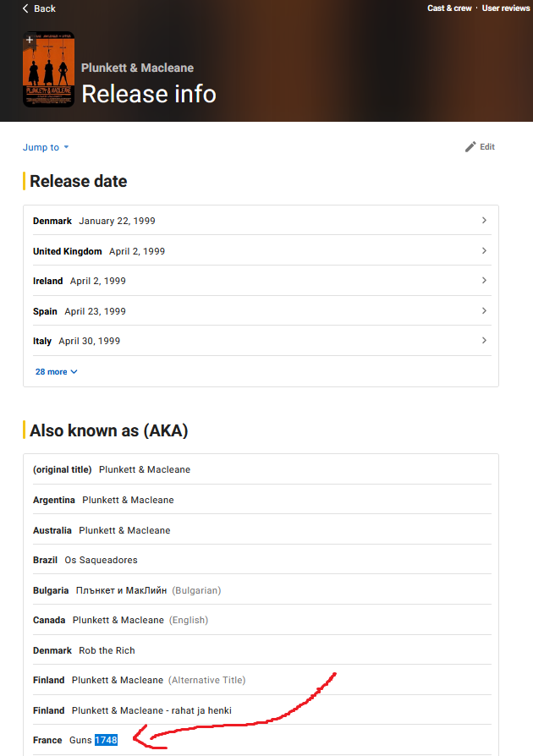Open the Plunkett & Macleane title link
The height and width of the screenshot is (756, 533).
coord(137,68)
